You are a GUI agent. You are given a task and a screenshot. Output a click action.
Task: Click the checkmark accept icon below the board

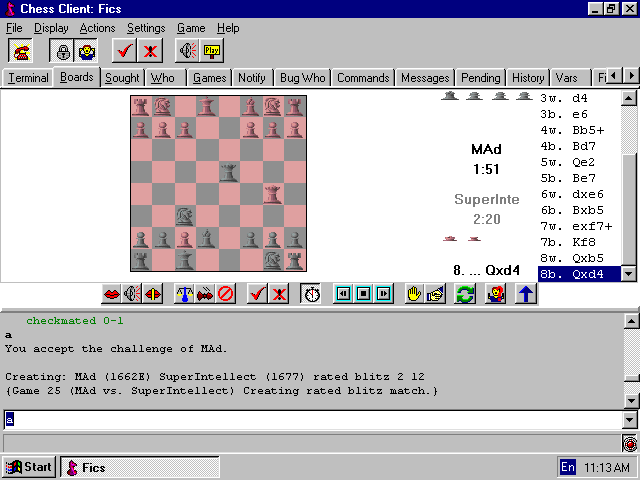coord(258,294)
